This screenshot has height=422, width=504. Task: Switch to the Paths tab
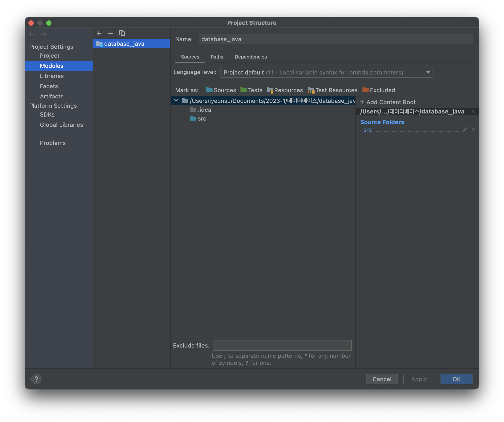pos(217,57)
